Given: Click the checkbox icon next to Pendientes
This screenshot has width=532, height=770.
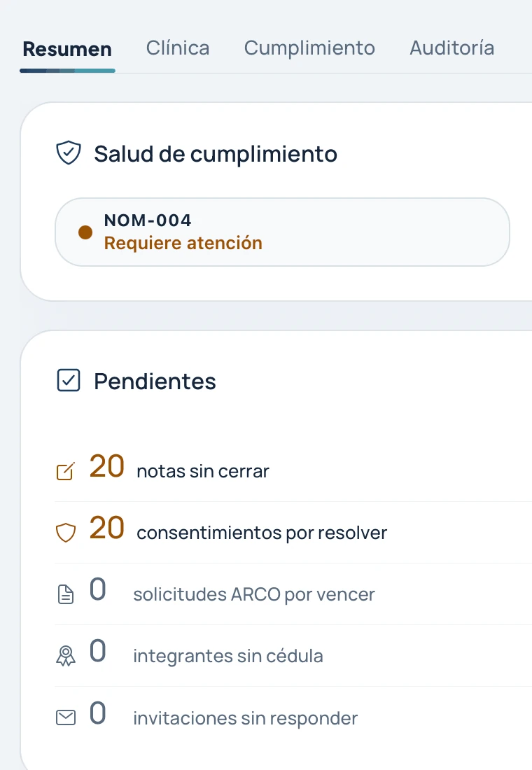Looking at the screenshot, I should click(x=69, y=381).
